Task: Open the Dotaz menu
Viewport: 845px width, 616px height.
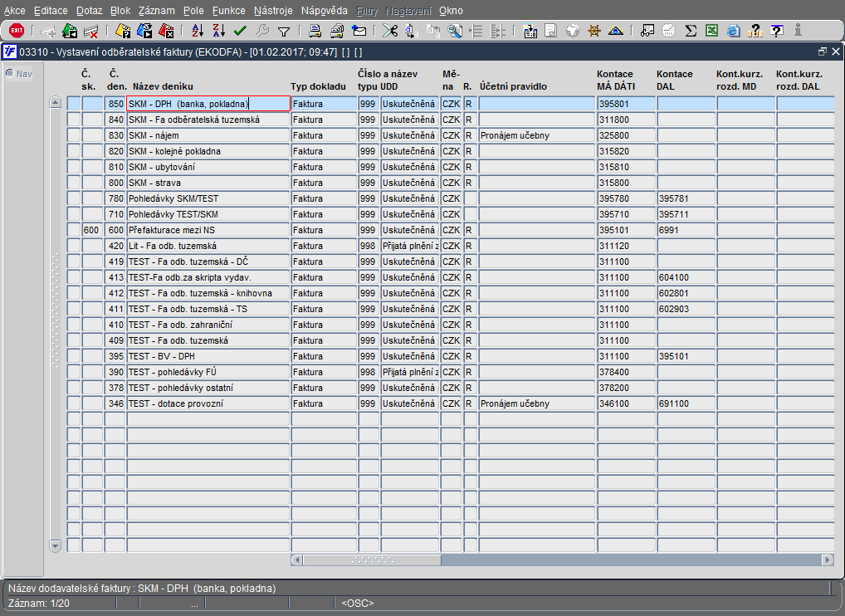Action: click(x=89, y=10)
